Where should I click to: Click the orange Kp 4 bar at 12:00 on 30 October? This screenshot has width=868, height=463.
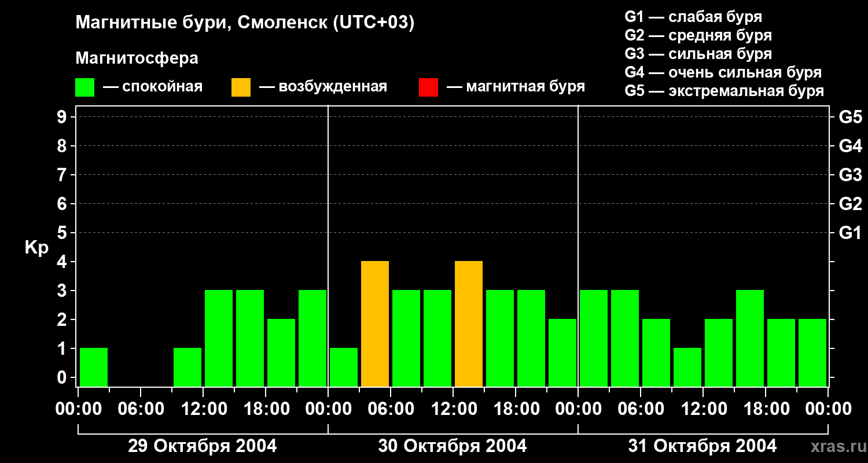point(469,324)
